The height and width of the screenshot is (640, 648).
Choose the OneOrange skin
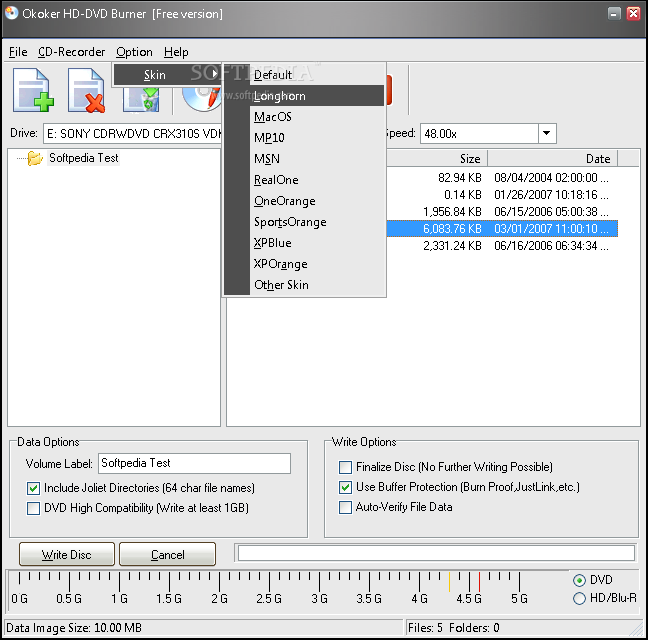click(305, 201)
